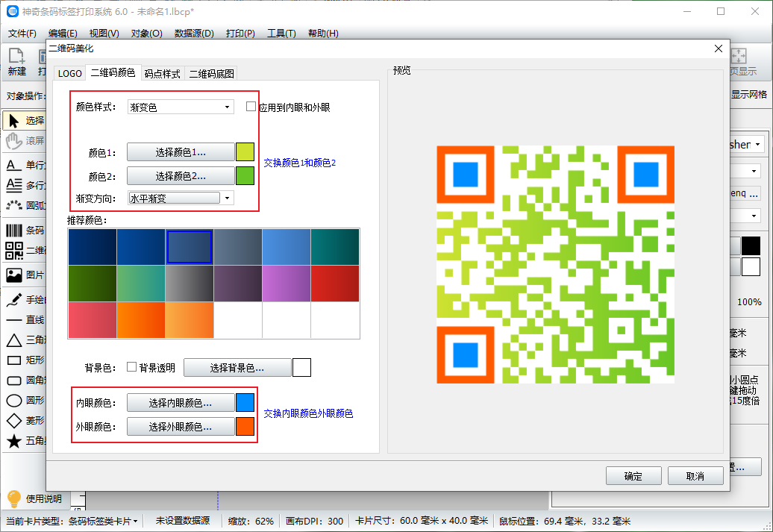Cancel the dialog with 取消
The height and width of the screenshot is (532, 773).
pyautogui.click(x=695, y=476)
